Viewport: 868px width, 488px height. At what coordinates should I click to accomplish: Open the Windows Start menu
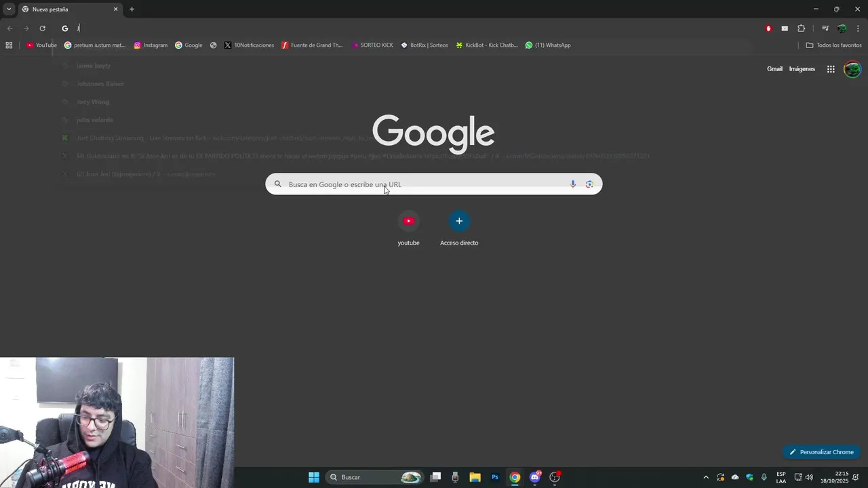tap(314, 477)
